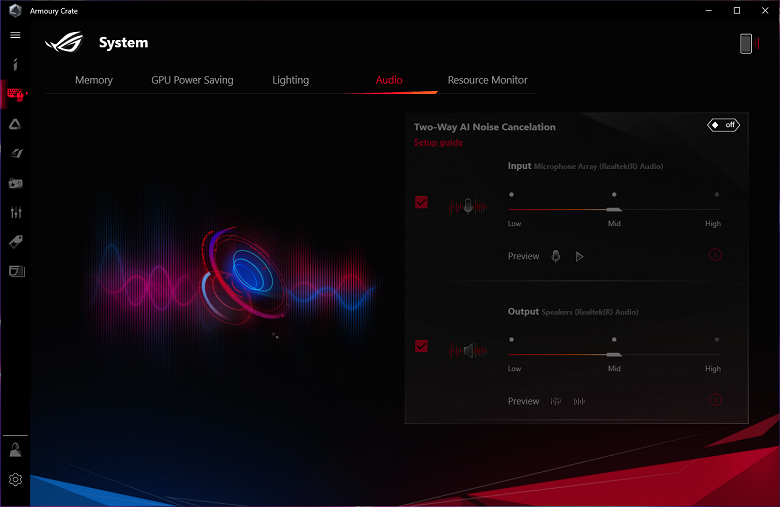Switch to the Resource Monitor tab

click(488, 80)
